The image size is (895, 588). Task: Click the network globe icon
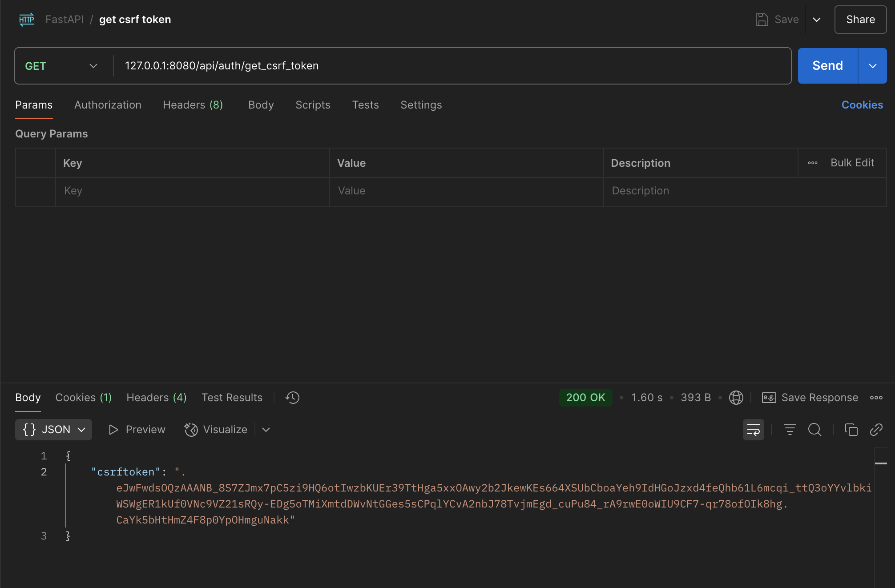736,398
